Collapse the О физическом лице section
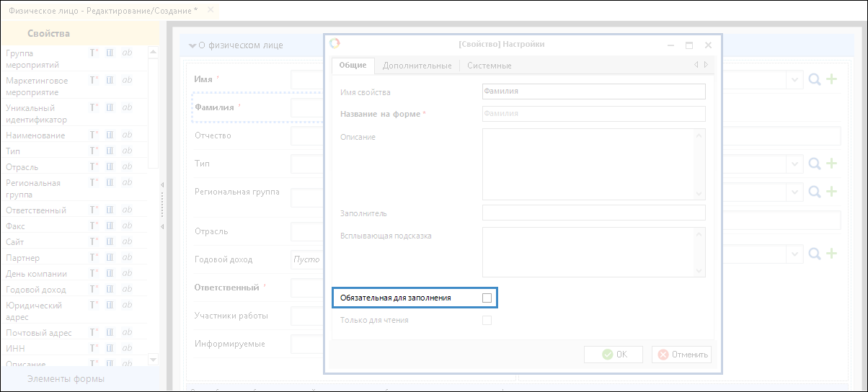Viewport: 868px width, 392px height. pyautogui.click(x=192, y=45)
